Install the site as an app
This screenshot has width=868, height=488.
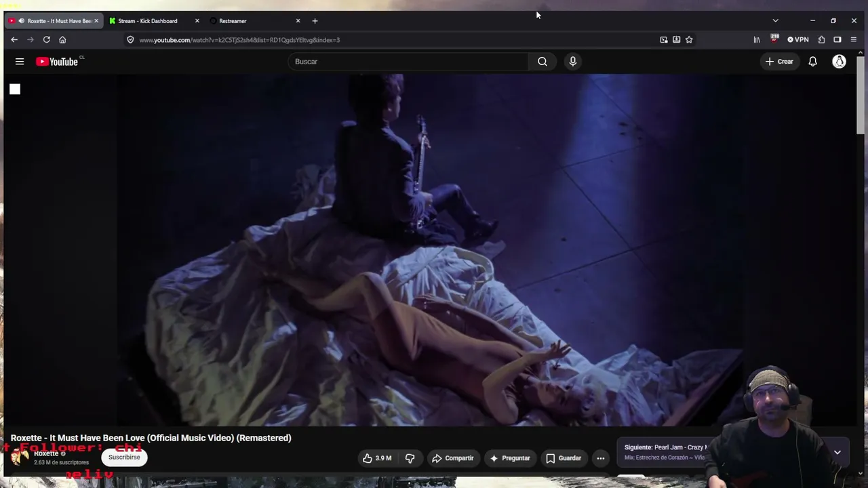click(676, 40)
